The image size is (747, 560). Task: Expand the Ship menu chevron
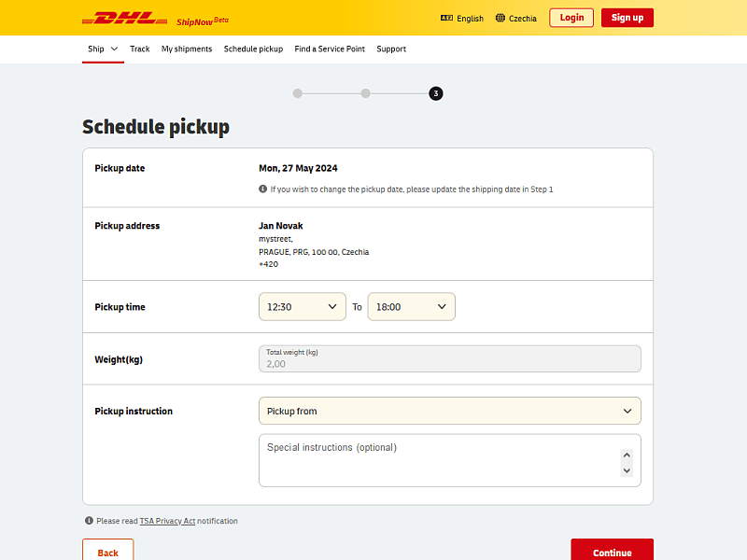[x=112, y=49]
